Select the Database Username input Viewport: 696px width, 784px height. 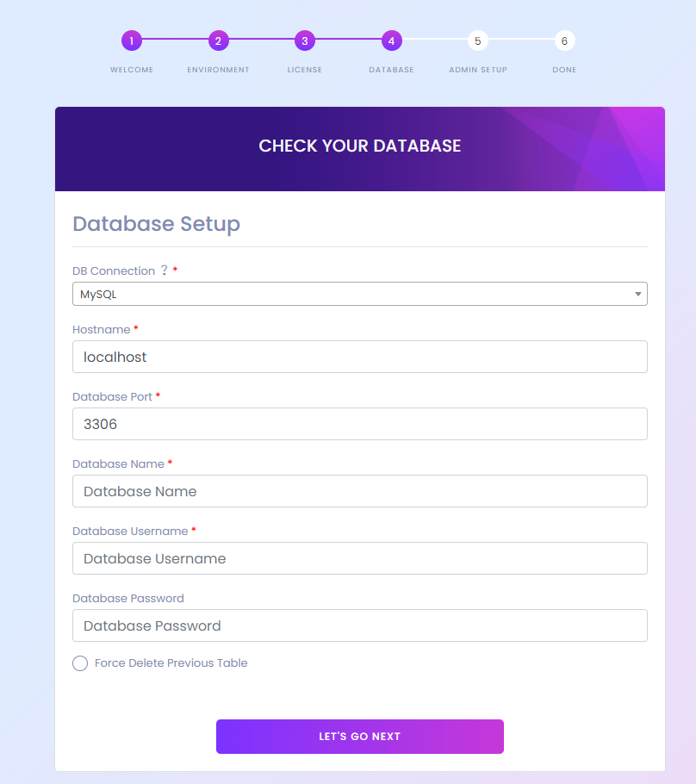pos(359,558)
